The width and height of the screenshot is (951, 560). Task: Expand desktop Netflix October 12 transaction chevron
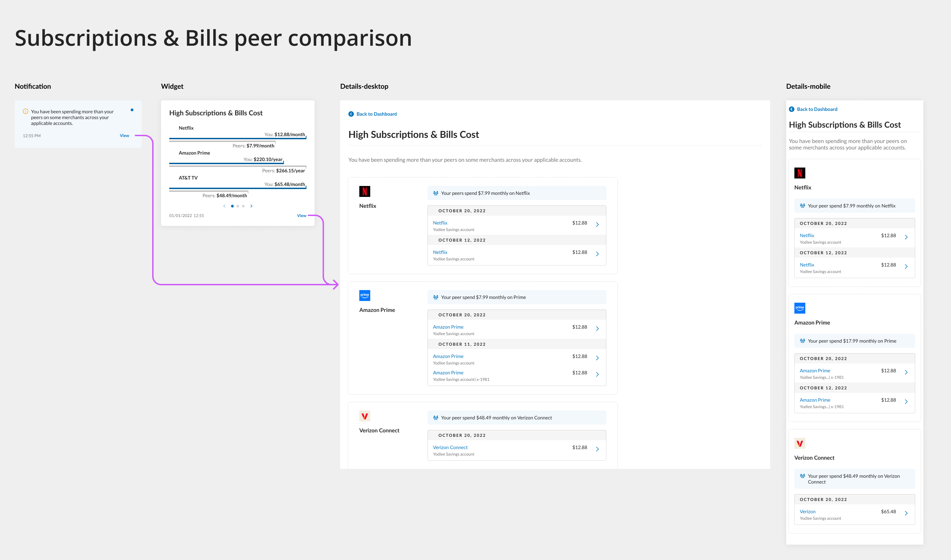tap(597, 254)
